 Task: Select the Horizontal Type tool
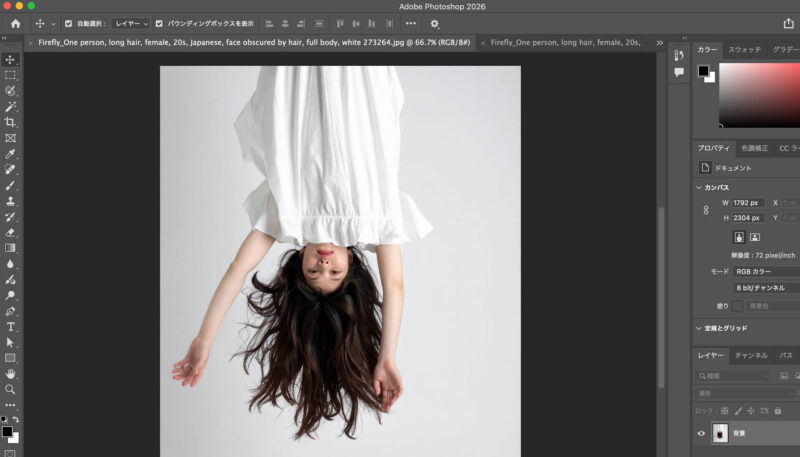[10, 327]
